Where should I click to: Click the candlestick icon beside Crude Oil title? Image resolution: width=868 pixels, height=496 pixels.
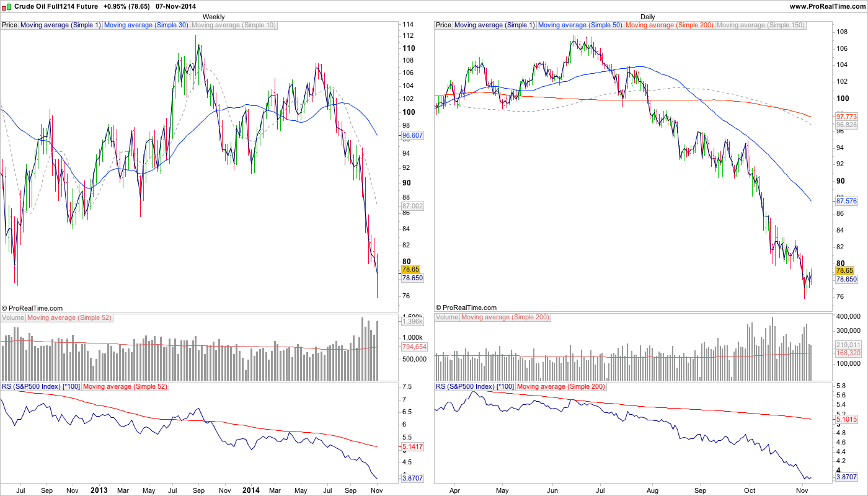click(7, 6)
